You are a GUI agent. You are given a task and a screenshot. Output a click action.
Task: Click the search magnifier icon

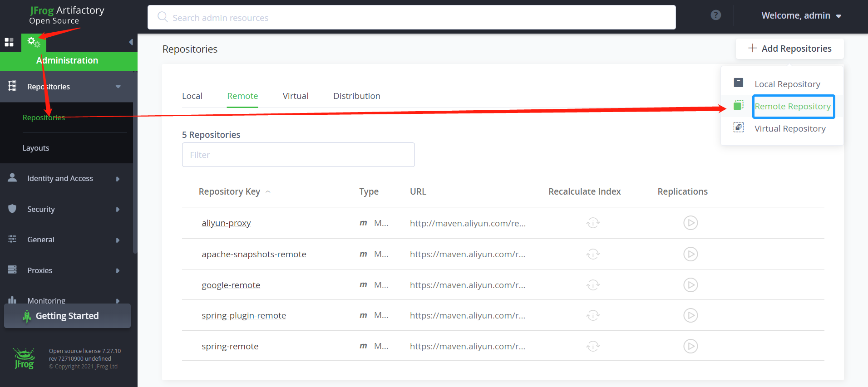(163, 17)
